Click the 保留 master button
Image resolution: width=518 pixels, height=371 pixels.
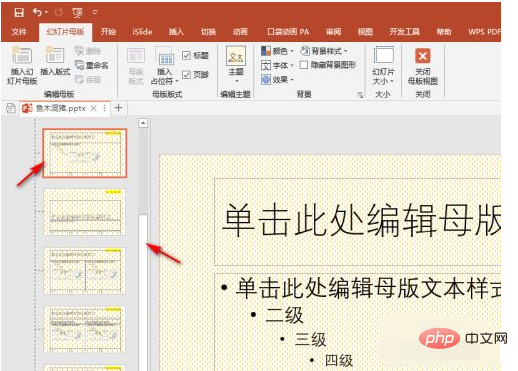pyautogui.click(x=88, y=79)
